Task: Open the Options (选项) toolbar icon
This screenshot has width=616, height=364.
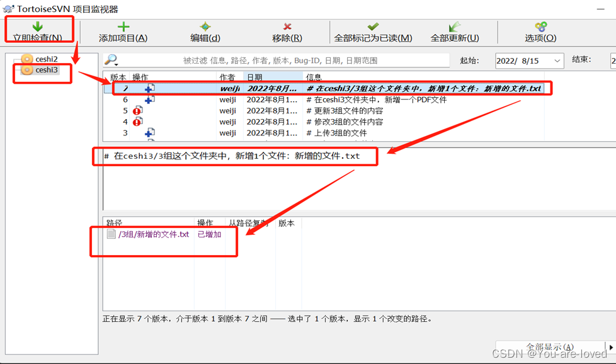Action: pyautogui.click(x=540, y=26)
